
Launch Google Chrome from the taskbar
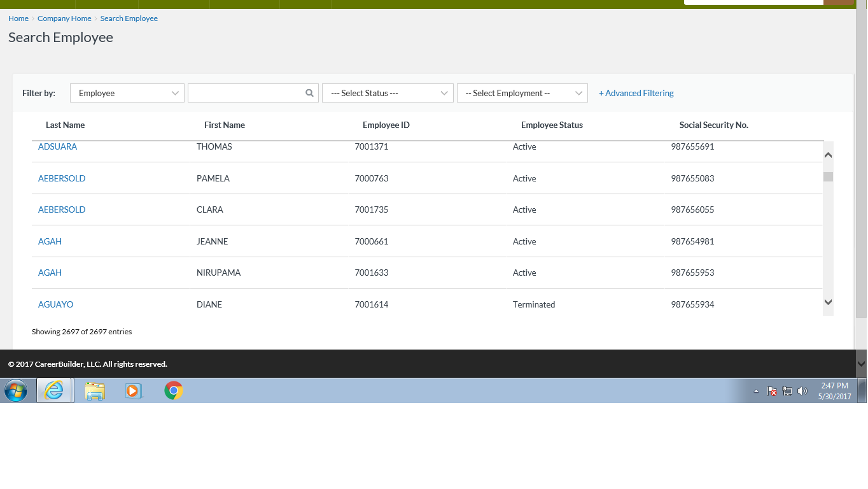[x=173, y=390]
